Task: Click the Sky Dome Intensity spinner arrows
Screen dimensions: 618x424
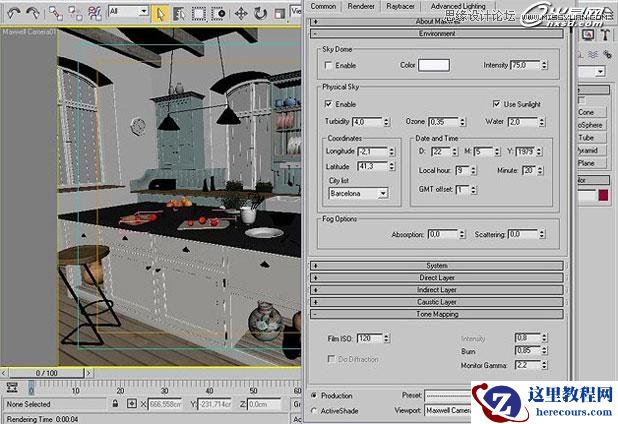Action: tap(544, 65)
